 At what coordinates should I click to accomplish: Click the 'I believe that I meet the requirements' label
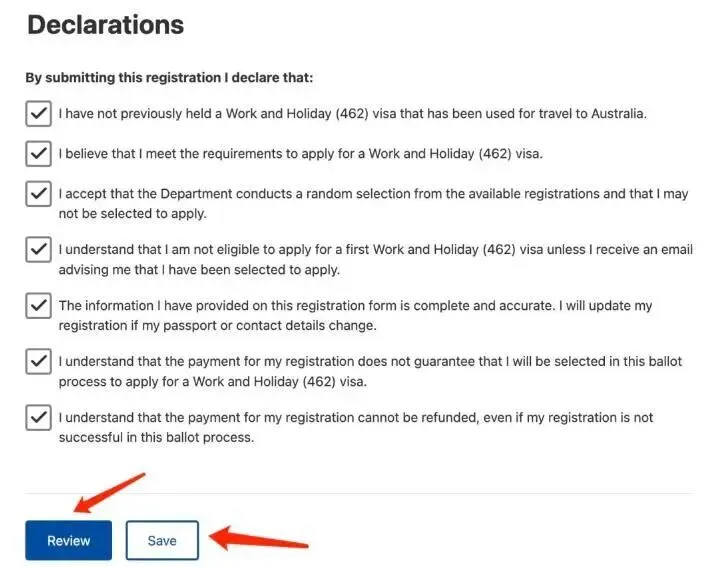click(300, 154)
